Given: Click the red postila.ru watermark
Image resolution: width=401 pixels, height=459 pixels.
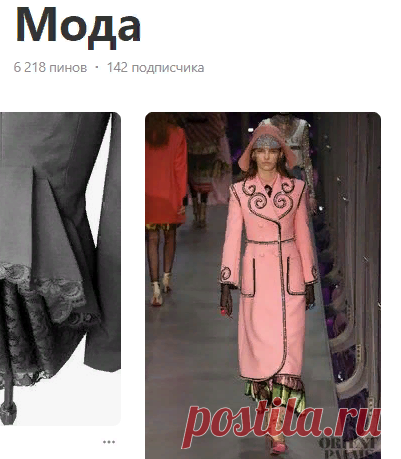Looking at the screenshot, I should [282, 422].
